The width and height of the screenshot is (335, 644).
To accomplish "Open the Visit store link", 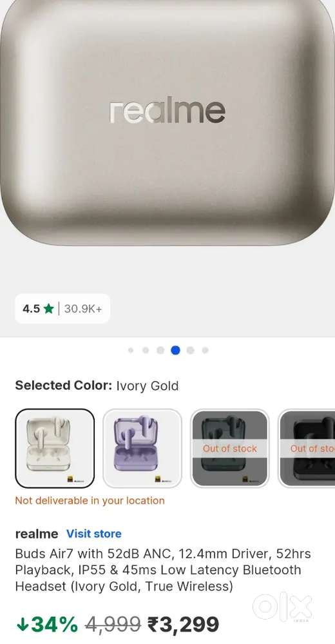I will 94,534.
